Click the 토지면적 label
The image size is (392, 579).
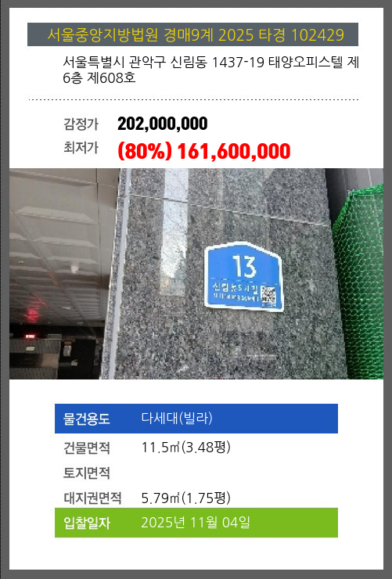(x=87, y=473)
